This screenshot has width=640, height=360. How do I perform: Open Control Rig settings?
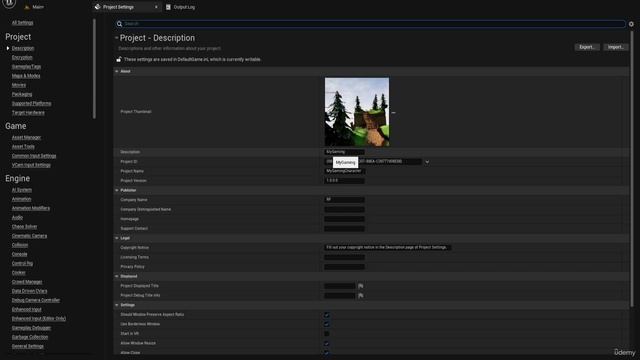coord(22,263)
